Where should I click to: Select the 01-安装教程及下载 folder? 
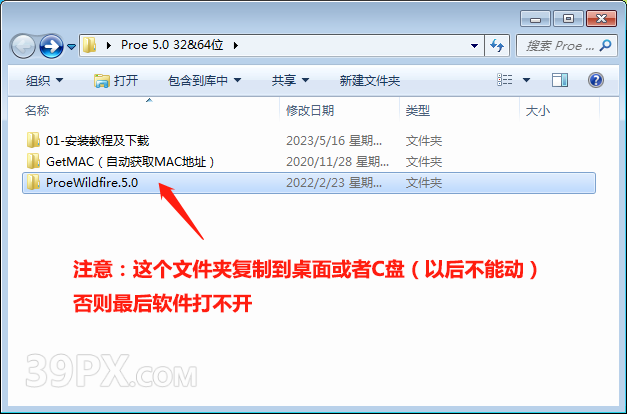[97, 141]
